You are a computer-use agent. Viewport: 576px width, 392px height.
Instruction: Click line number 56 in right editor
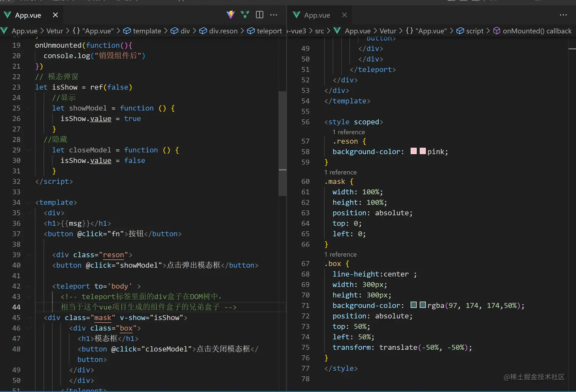point(306,122)
